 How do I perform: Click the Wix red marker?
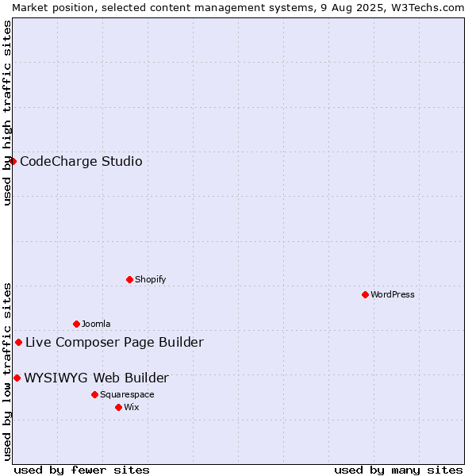[119, 408]
